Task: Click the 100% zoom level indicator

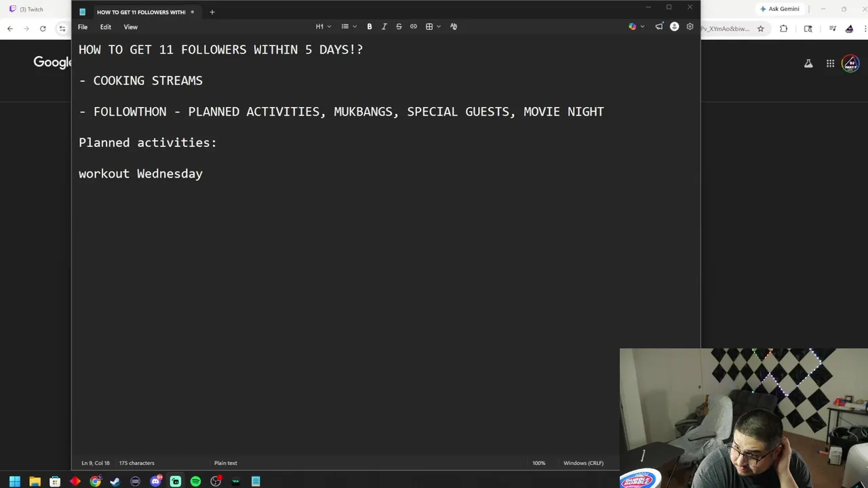Action: point(538,463)
